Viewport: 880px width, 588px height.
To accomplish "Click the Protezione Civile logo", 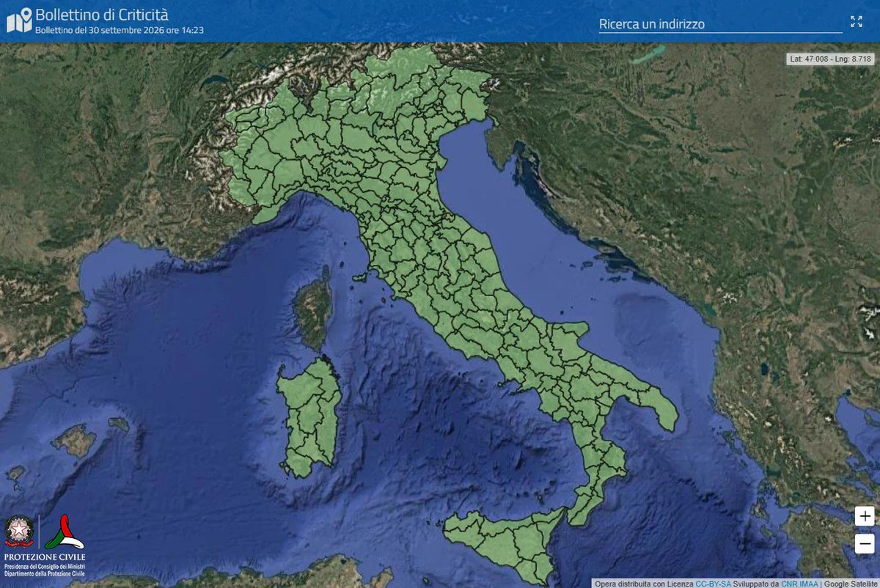I will click(65, 533).
